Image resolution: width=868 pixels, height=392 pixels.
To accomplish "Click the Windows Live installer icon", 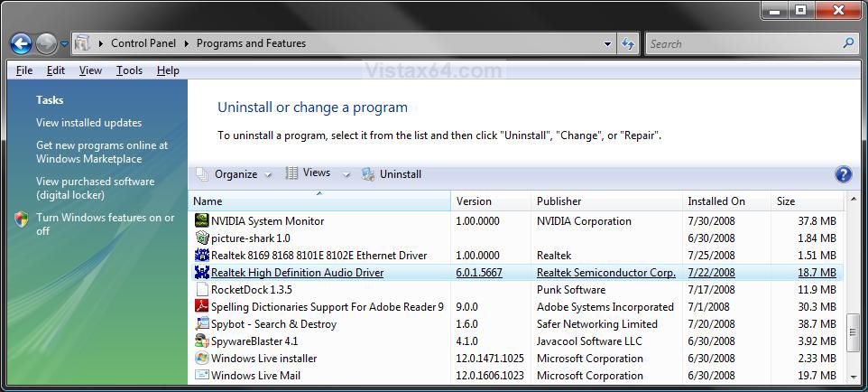I will click(x=202, y=359).
